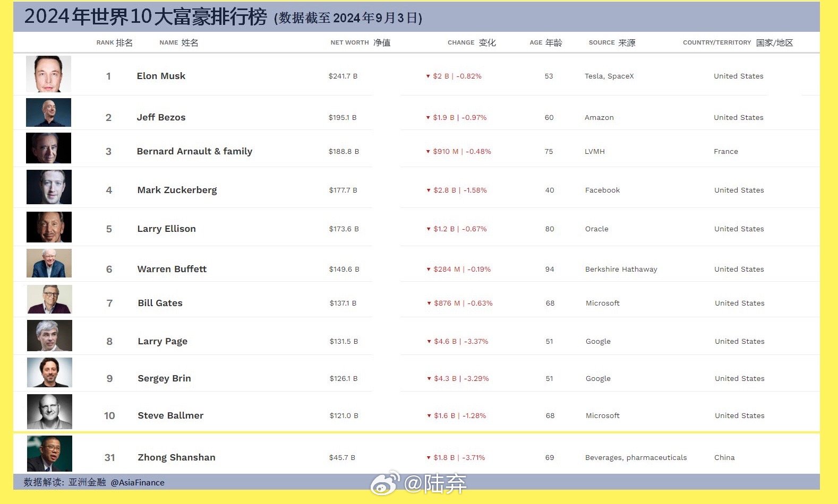Viewport: 838px width, 504px height.
Task: Click Bernard Arnault's portrait thumbnail
Action: click(48, 148)
